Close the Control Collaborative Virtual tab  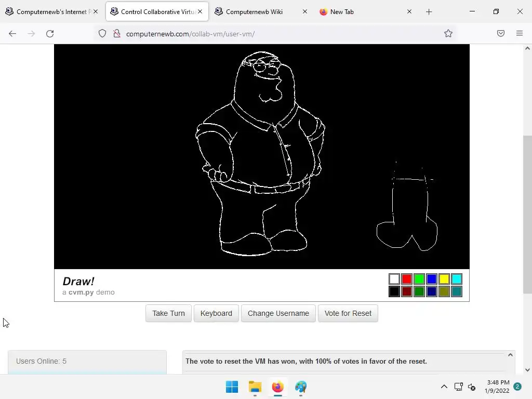(x=200, y=11)
